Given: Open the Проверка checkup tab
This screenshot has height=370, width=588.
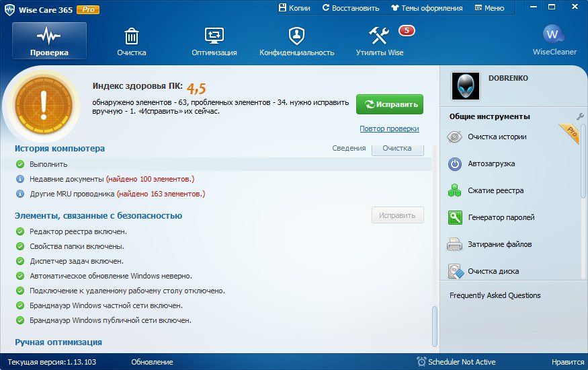Looking at the screenshot, I should click(49, 40).
